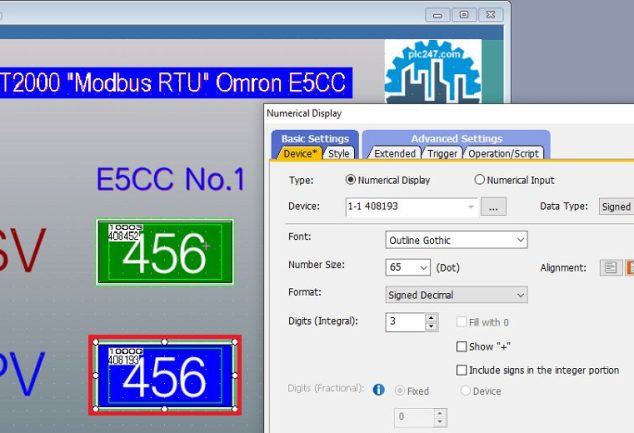Enable the Show "+" checkbox
This screenshot has width=634, height=433.
click(461, 346)
